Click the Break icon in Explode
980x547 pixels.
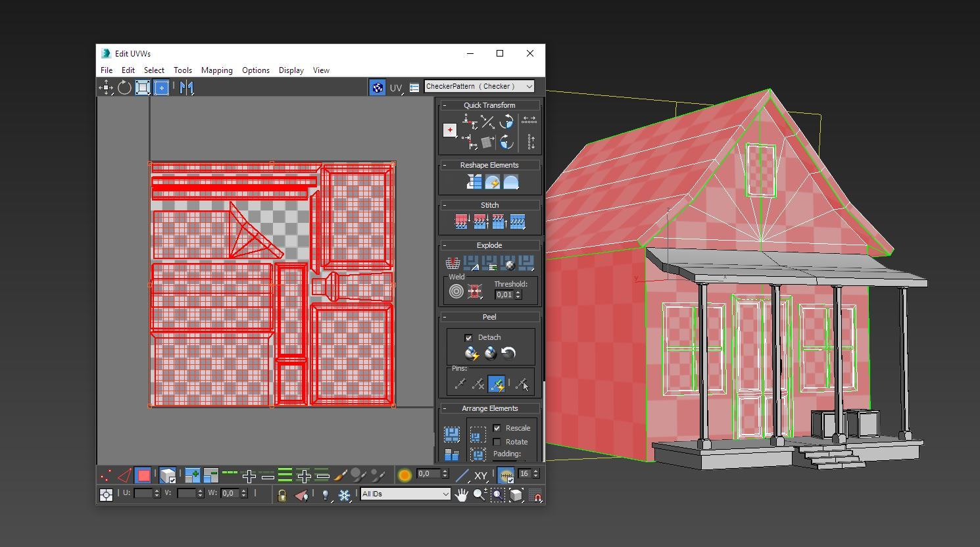pyautogui.click(x=453, y=263)
